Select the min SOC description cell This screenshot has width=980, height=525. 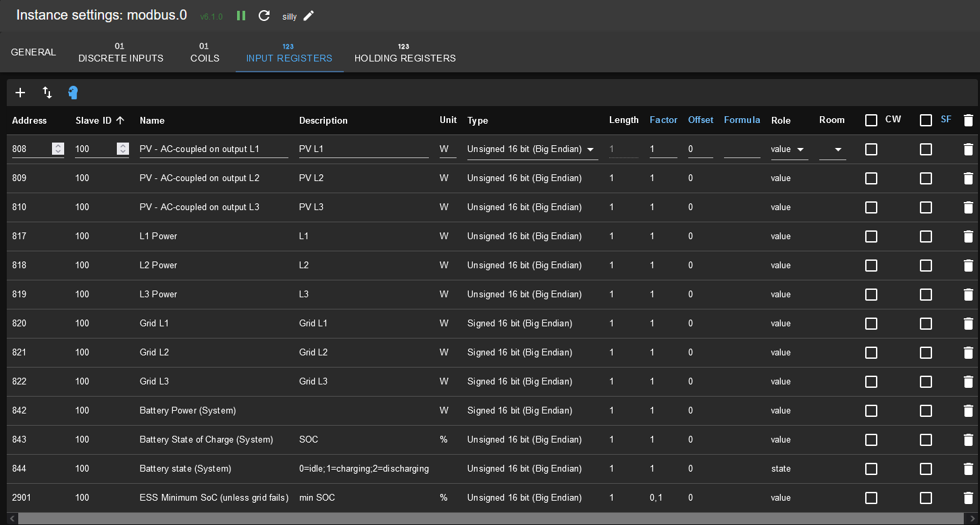coord(317,498)
